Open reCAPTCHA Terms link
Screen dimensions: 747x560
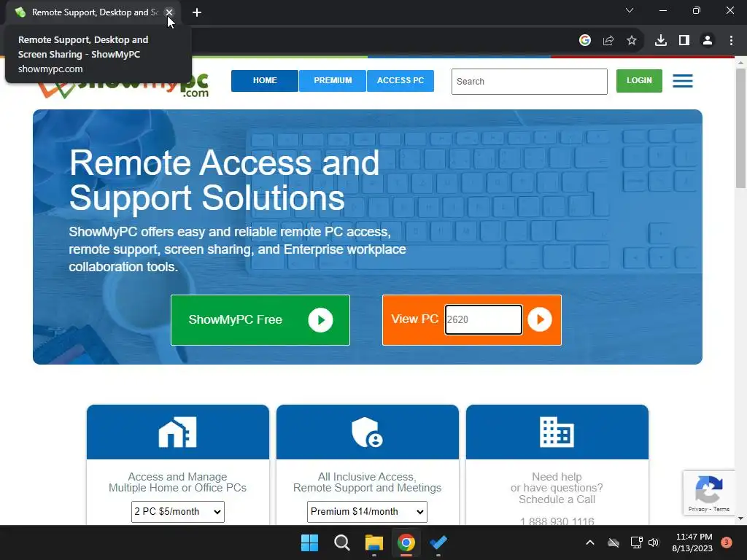tap(721, 509)
